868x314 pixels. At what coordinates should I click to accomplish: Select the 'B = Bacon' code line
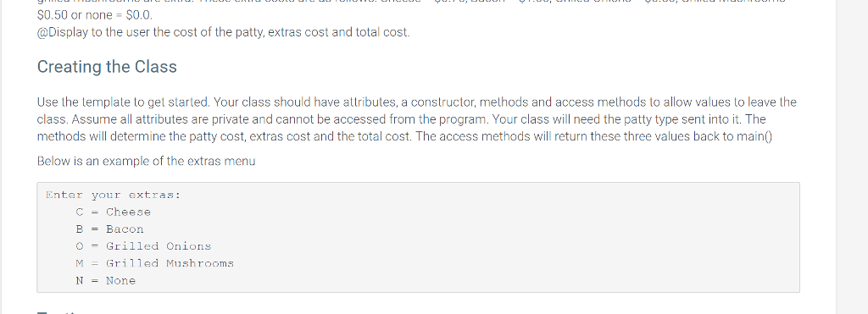109,229
